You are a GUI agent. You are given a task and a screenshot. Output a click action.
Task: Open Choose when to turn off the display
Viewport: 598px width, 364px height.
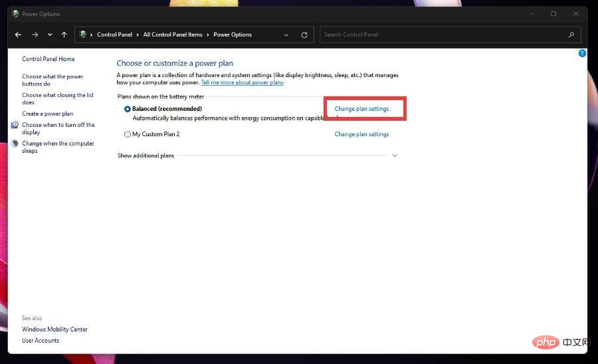tap(58, 128)
